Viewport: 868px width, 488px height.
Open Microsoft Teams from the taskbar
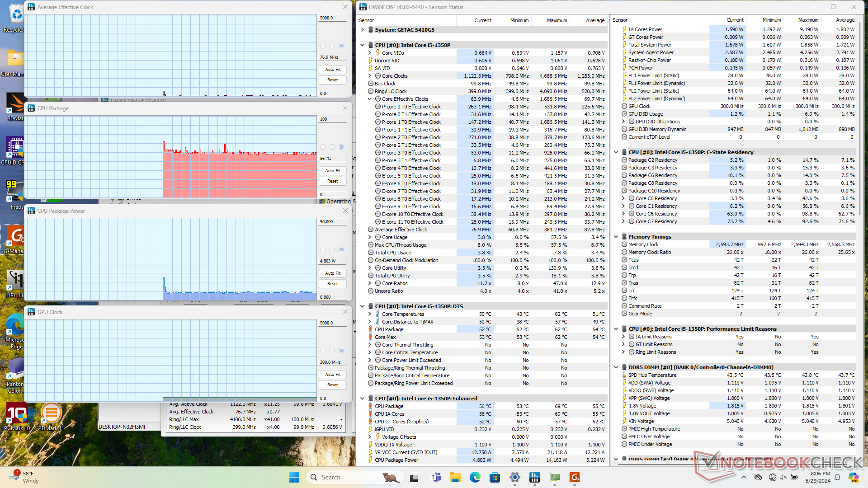(436, 477)
